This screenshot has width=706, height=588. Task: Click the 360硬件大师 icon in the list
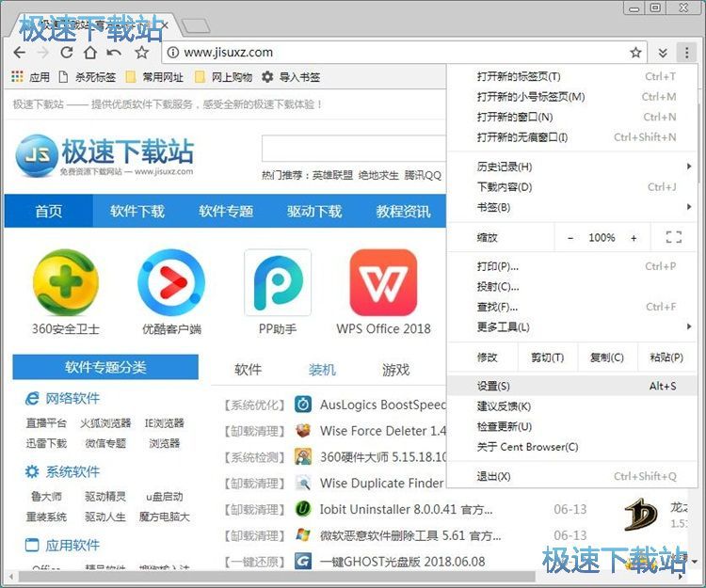click(x=303, y=456)
